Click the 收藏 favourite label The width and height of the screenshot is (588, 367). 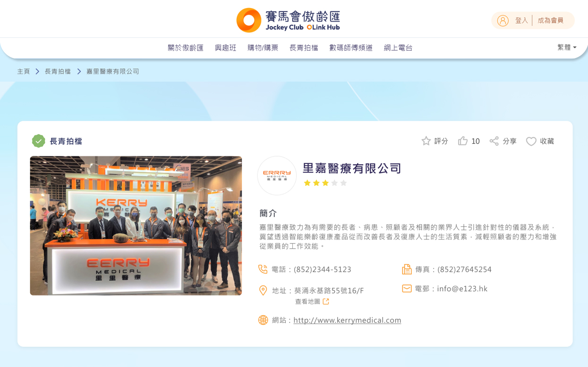547,141
